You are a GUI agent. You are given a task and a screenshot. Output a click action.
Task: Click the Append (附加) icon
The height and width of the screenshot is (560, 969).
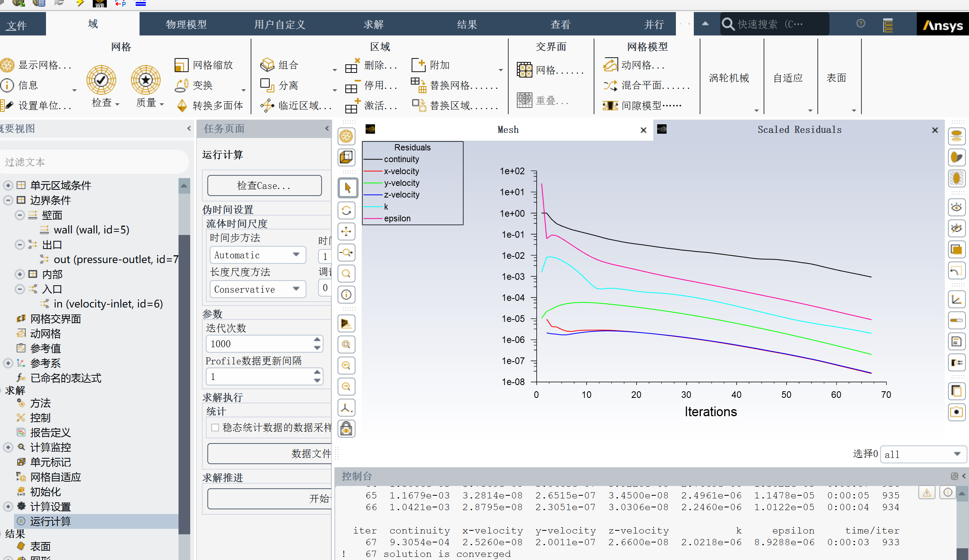coord(419,65)
